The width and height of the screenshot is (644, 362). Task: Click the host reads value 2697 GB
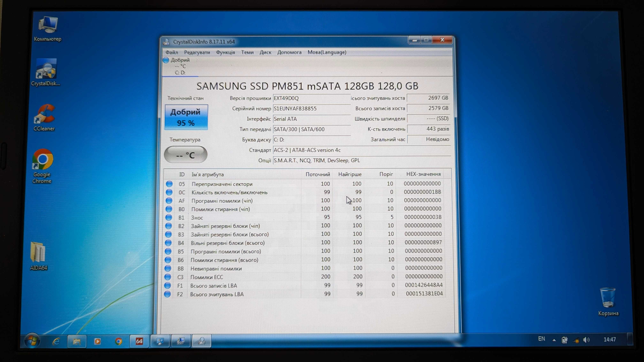point(428,98)
